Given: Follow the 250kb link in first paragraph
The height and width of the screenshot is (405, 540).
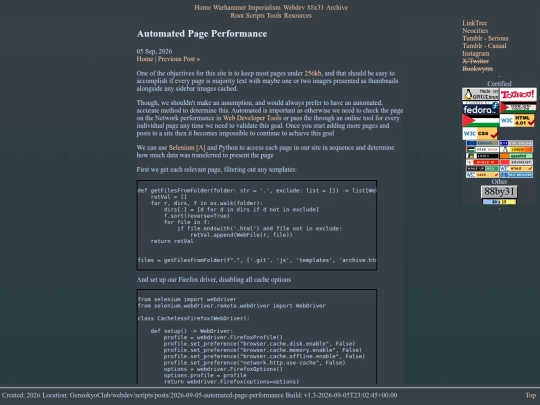Looking at the screenshot, I should (x=313, y=73).
